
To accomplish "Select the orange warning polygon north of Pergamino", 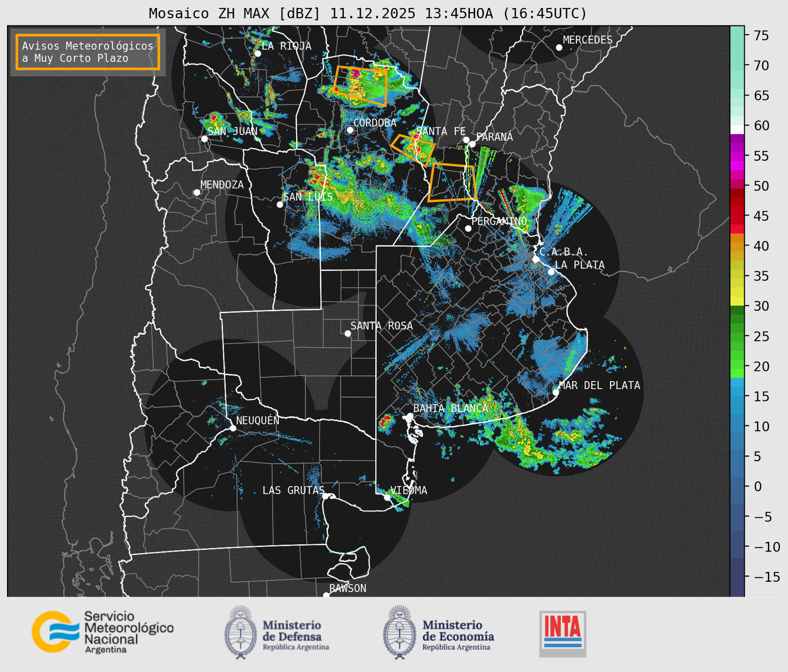I will (452, 182).
